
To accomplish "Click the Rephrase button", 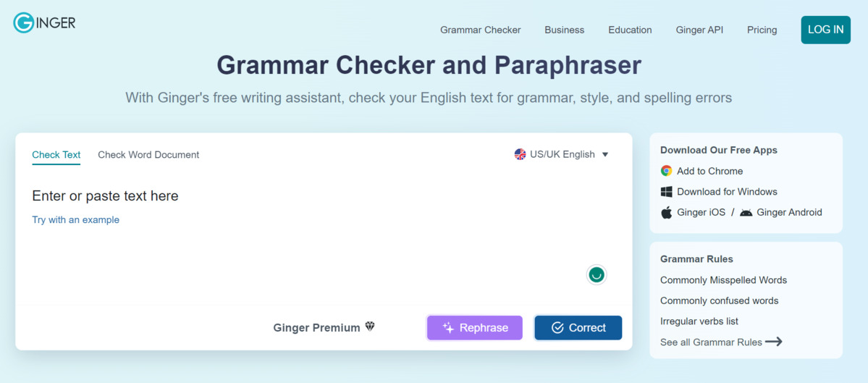I will click(475, 328).
